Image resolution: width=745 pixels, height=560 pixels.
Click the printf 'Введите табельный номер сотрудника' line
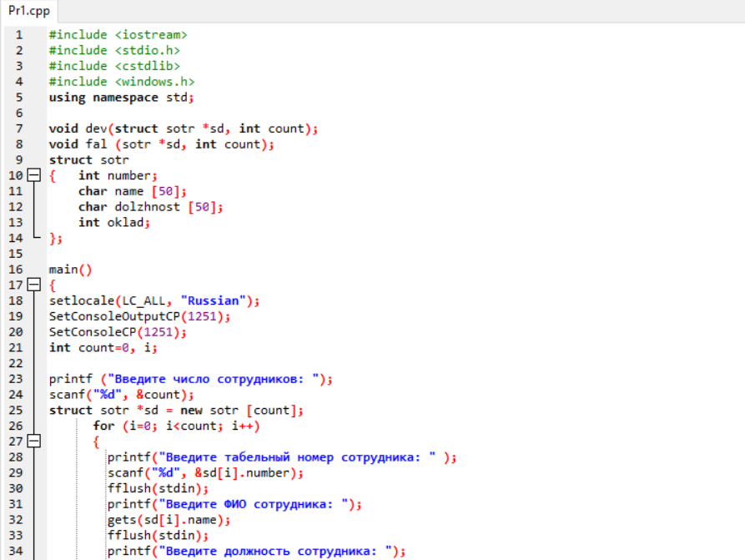282,457
